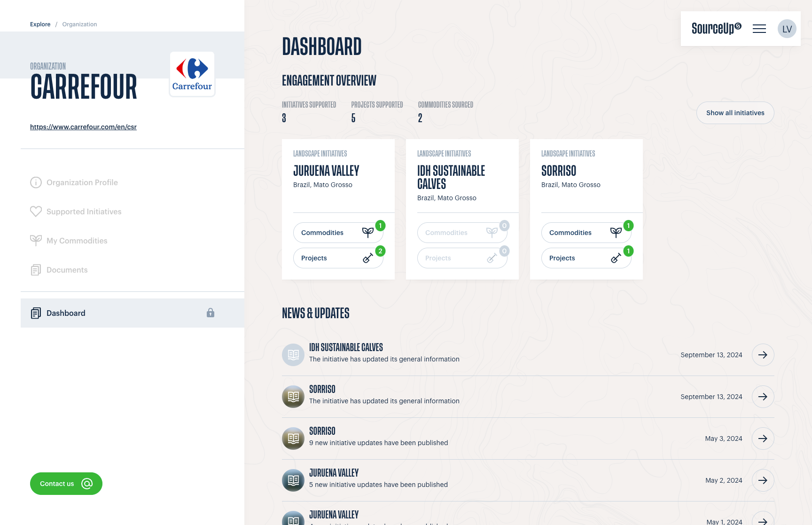This screenshot has width=812, height=525.
Task: Open arrow for Sorriso May 3, 2024 update
Action: click(763, 439)
